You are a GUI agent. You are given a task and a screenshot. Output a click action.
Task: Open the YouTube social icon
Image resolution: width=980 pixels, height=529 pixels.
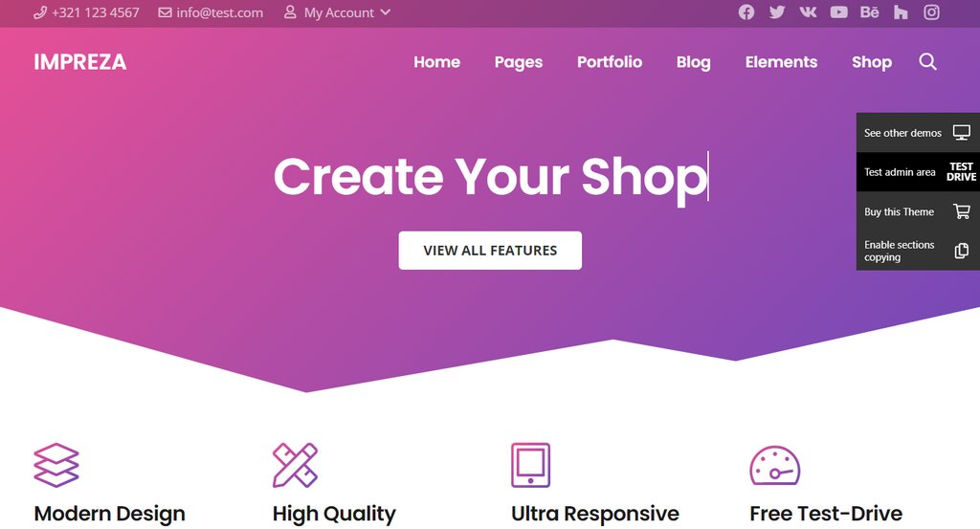click(838, 12)
